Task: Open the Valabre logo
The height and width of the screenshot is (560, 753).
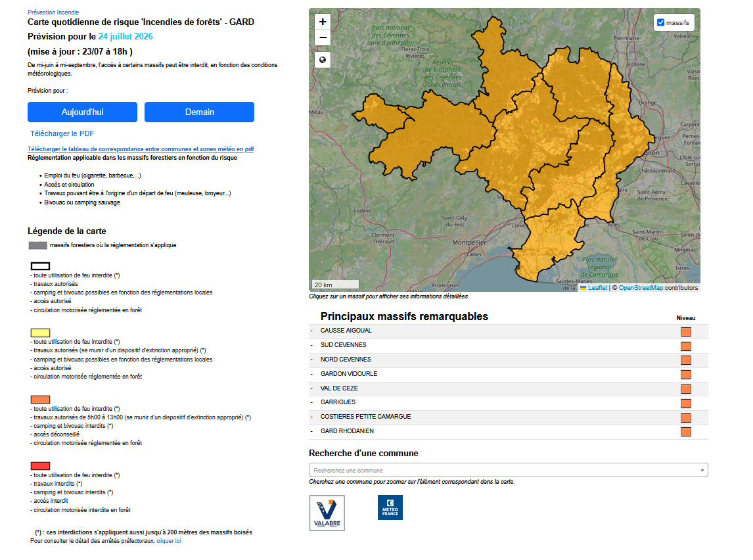Action: [x=327, y=513]
